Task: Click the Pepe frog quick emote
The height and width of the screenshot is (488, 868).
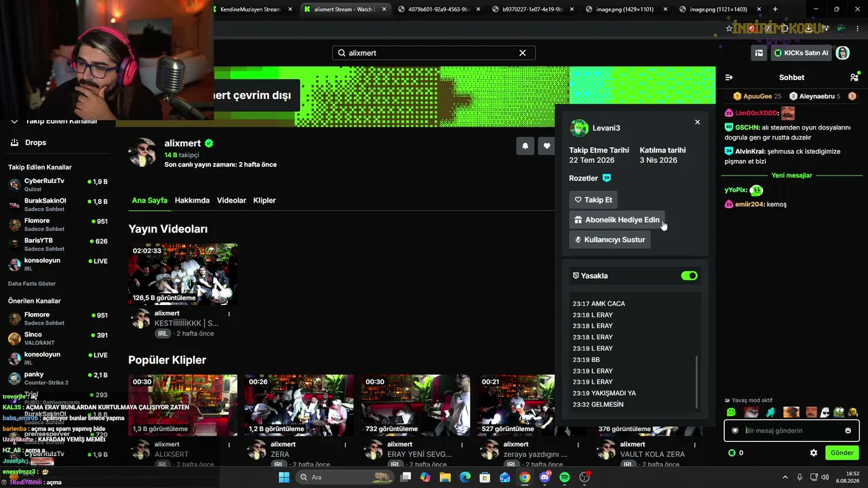Action: pyautogui.click(x=840, y=412)
